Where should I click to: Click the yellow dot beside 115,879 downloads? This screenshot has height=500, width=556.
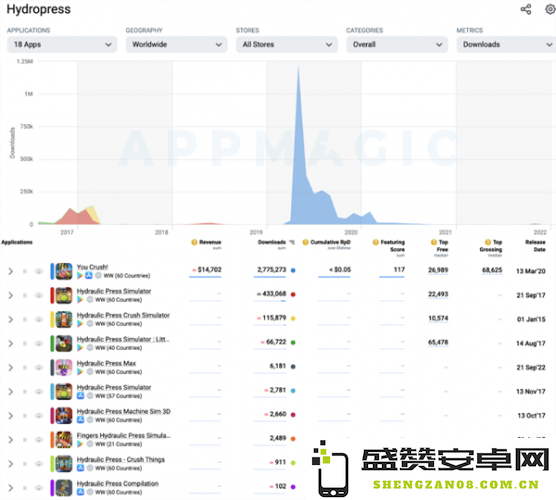pos(293,319)
